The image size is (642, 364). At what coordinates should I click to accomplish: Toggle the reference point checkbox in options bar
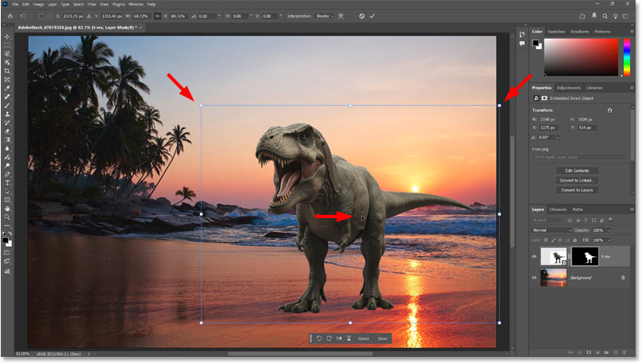(41, 17)
